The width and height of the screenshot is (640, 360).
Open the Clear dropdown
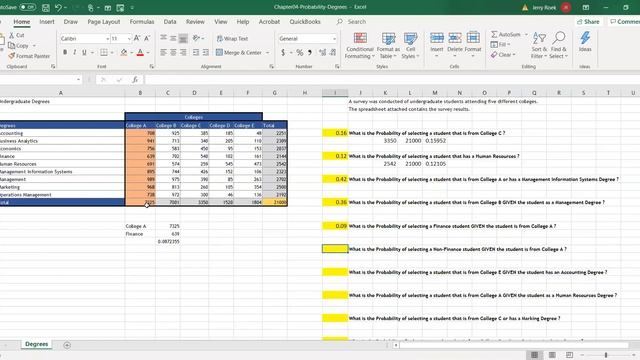504,55
